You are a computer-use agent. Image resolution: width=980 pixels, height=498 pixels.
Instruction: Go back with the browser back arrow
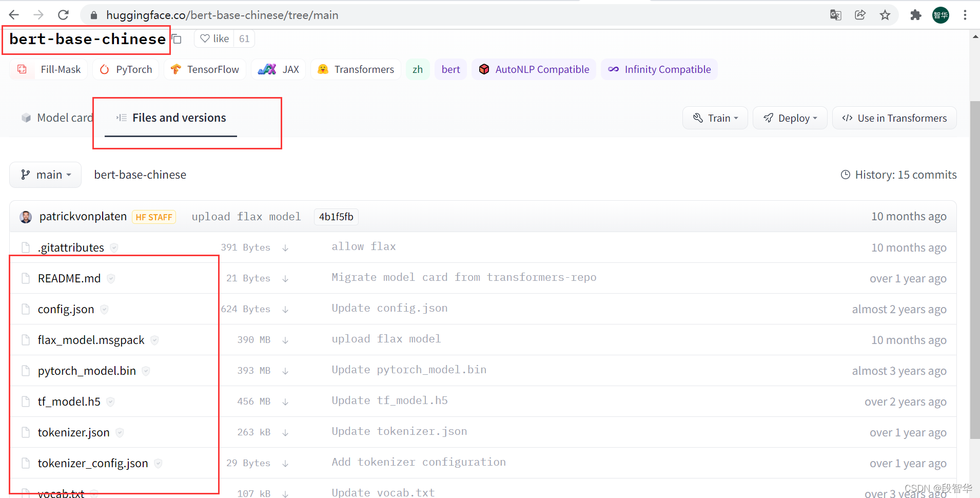[14, 15]
